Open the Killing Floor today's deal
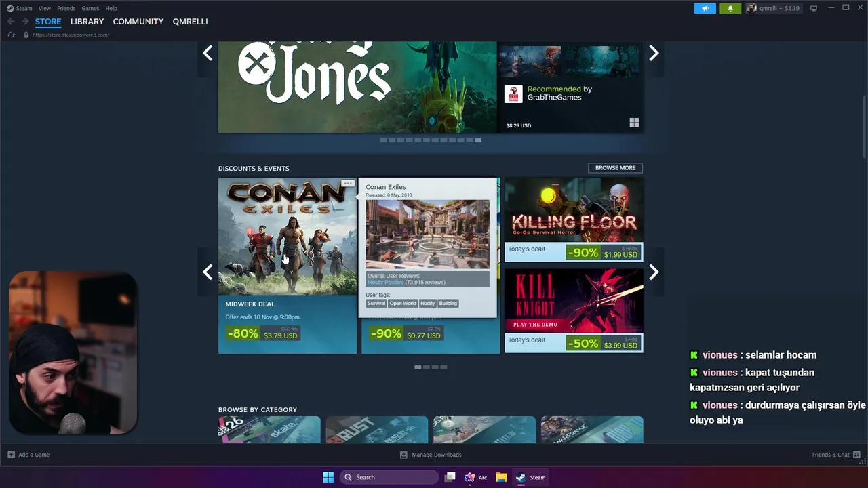Image resolution: width=868 pixels, height=488 pixels. point(574,220)
